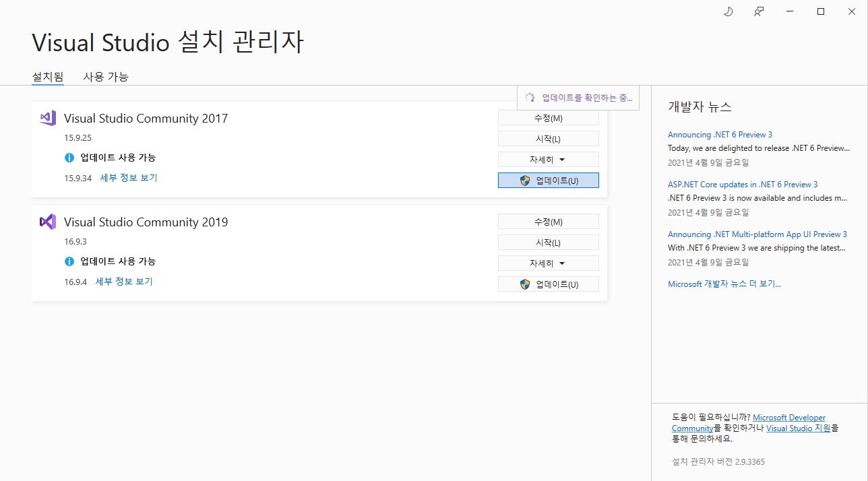Image resolution: width=868 pixels, height=481 pixels.
Task: Click 시작(L) for Visual Studio Community 2017
Action: (549, 139)
